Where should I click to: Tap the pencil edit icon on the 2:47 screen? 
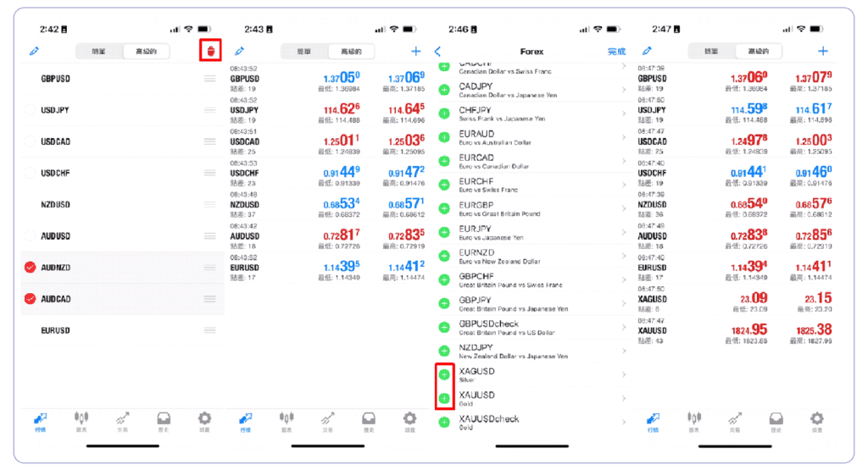[647, 51]
